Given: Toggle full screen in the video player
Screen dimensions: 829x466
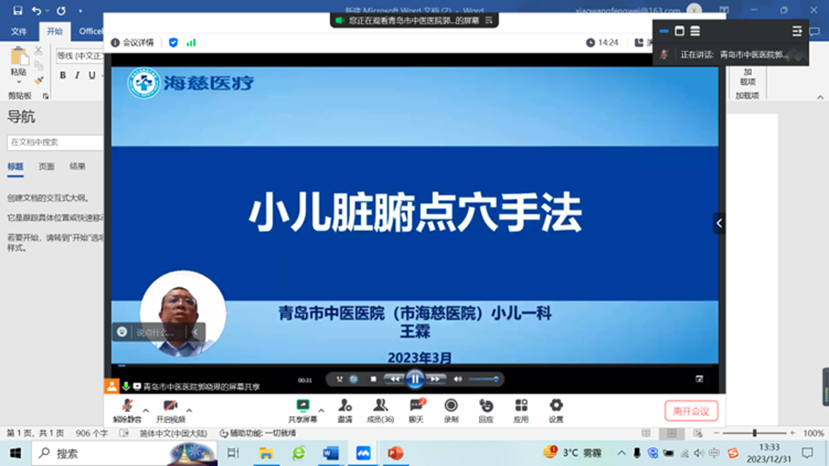Looking at the screenshot, I should [x=699, y=379].
